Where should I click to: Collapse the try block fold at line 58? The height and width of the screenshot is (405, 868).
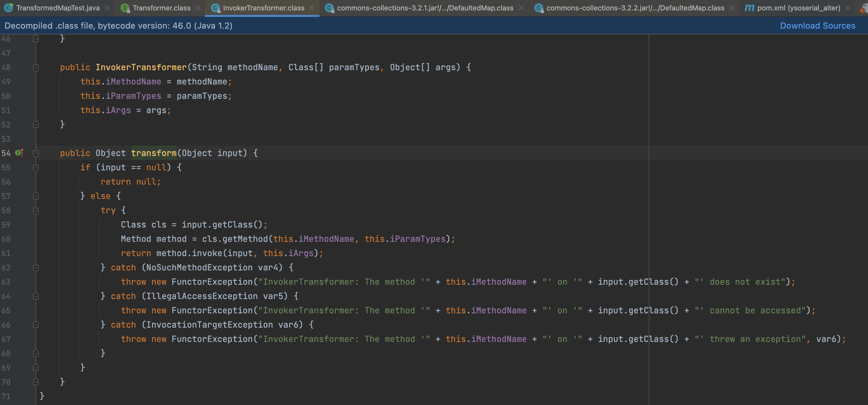36,210
